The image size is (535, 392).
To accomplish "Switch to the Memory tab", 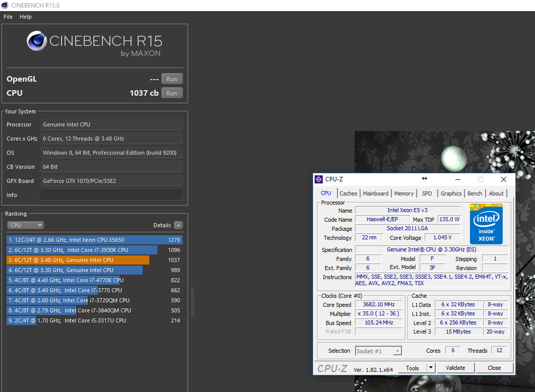I will 403,193.
